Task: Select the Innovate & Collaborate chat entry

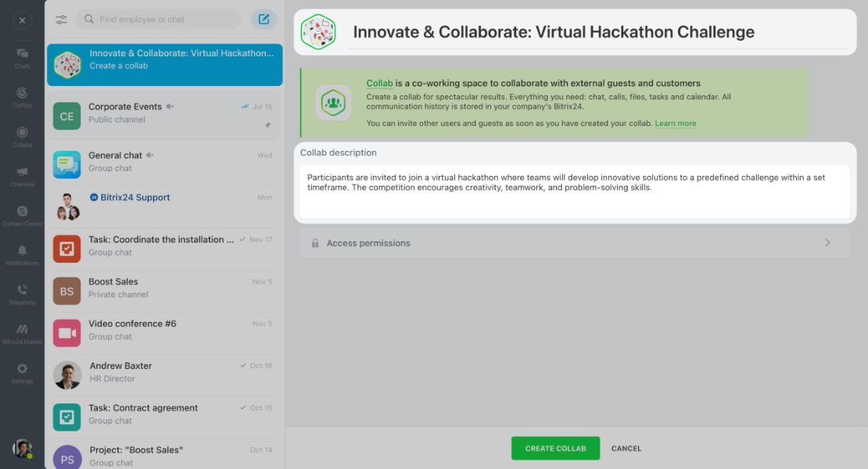Action: coord(164,65)
